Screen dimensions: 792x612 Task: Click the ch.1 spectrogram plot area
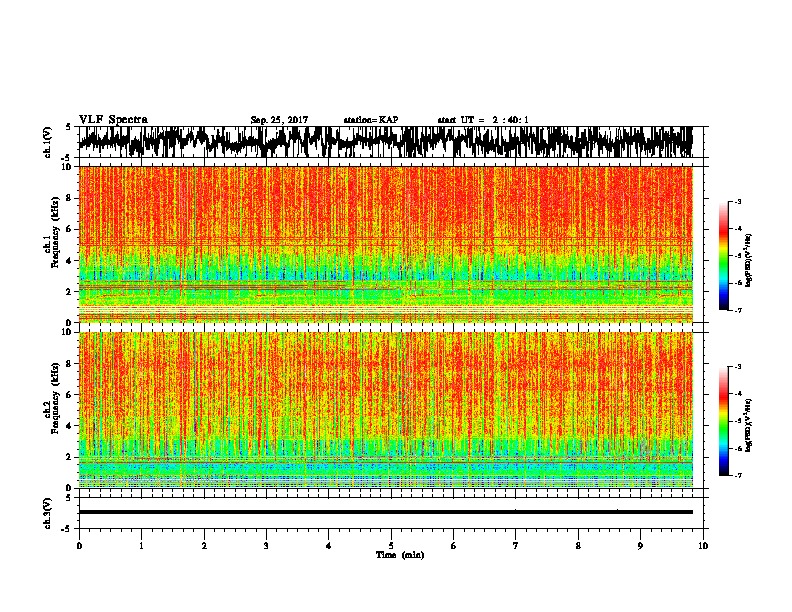[x=385, y=244]
